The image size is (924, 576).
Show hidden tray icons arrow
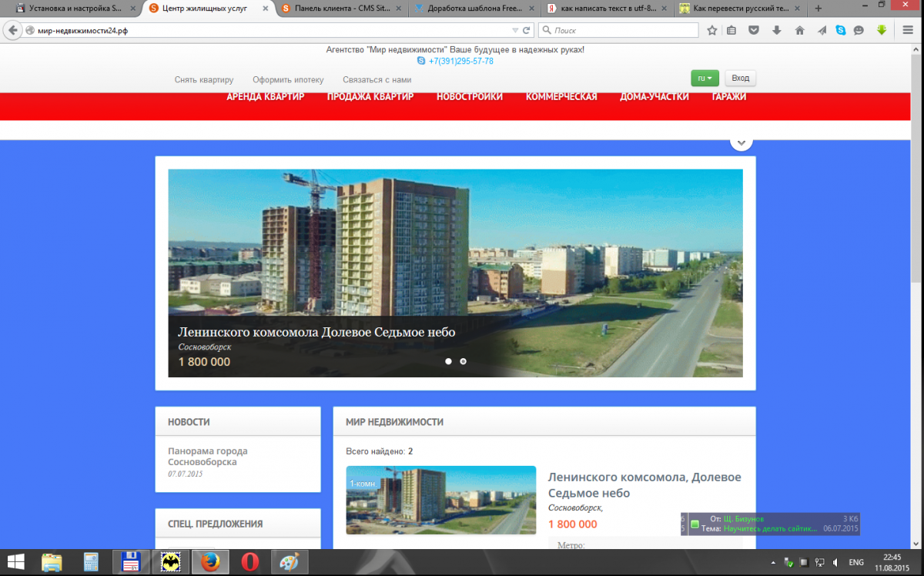pyautogui.click(x=773, y=562)
